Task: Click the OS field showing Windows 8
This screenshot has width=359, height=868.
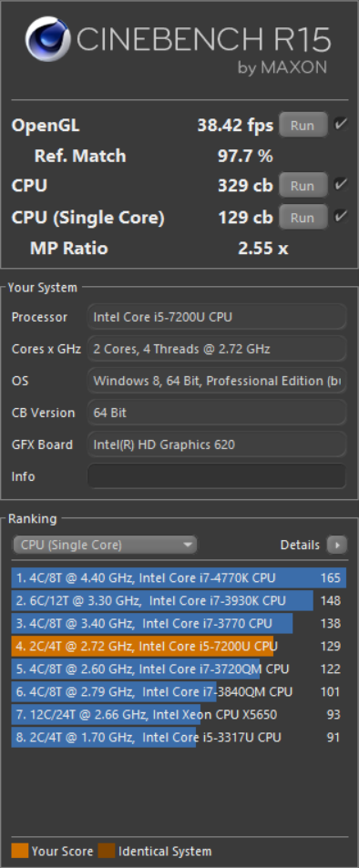Action: click(217, 381)
